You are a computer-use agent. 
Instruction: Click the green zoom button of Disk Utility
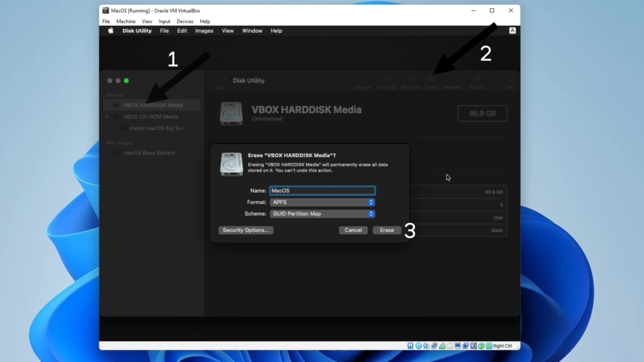click(x=126, y=81)
